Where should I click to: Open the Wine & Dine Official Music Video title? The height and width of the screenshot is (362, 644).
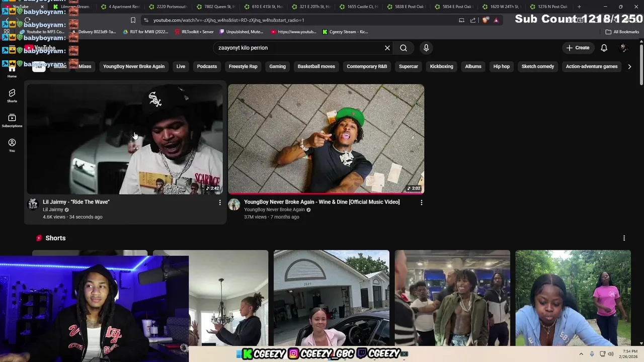[322, 202]
